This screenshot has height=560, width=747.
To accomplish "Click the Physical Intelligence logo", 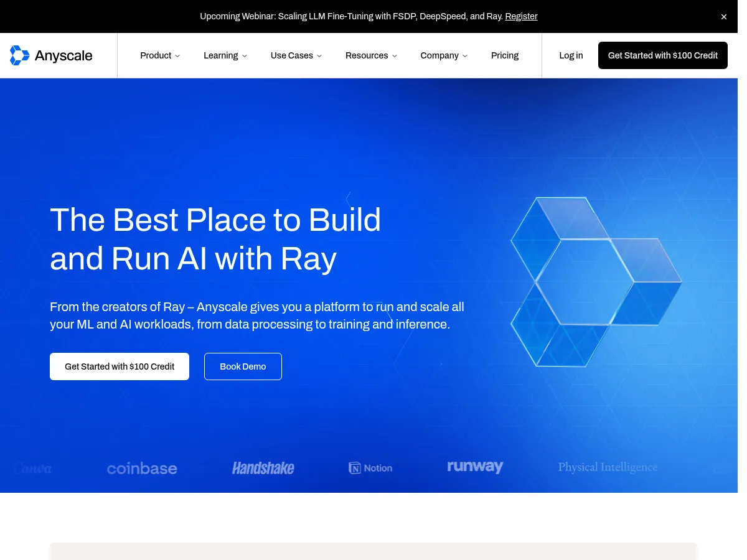I will (608, 467).
